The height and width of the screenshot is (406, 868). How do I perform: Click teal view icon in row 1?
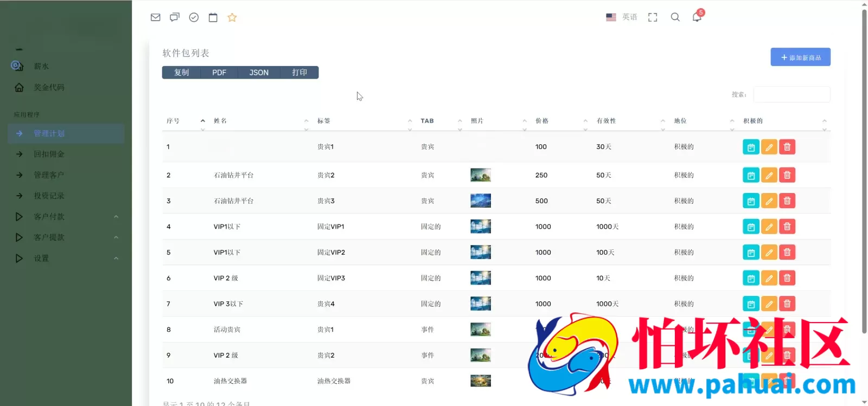coord(751,147)
